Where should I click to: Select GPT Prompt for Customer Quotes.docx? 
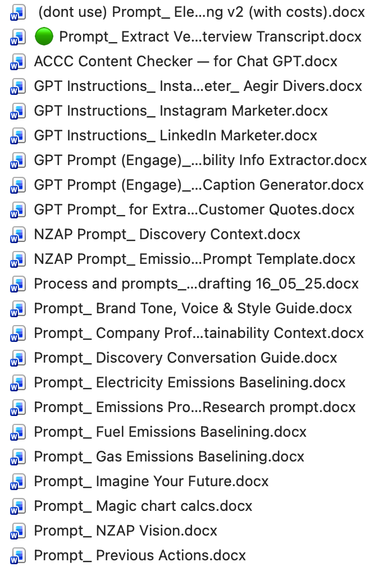pyautogui.click(x=194, y=210)
